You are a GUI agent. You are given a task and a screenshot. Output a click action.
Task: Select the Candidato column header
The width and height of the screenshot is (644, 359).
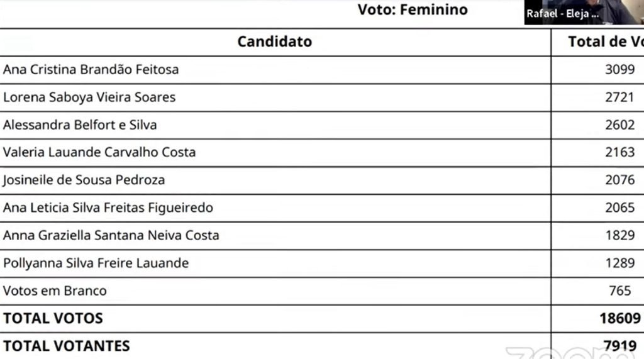pos(274,42)
